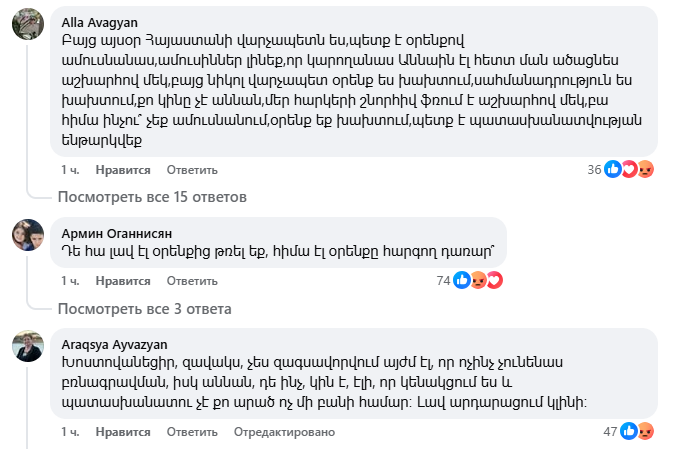Toggle Нравится under Araqsya Ayvazyan's comment

click(124, 431)
